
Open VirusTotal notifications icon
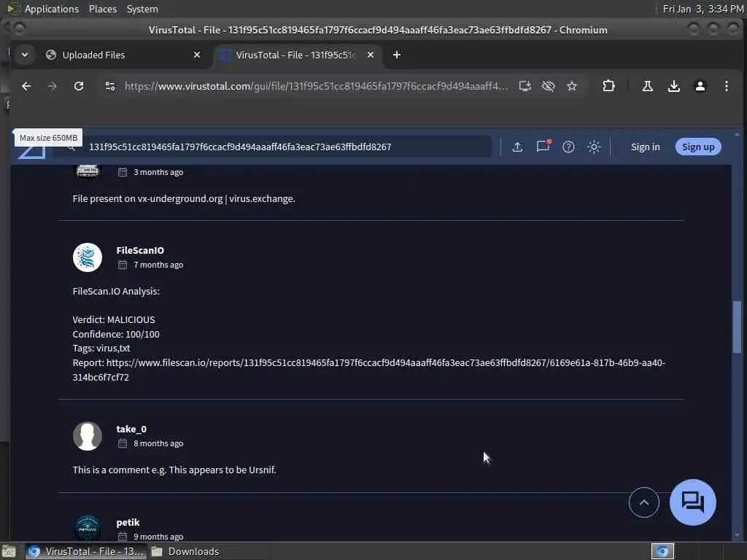[543, 146]
